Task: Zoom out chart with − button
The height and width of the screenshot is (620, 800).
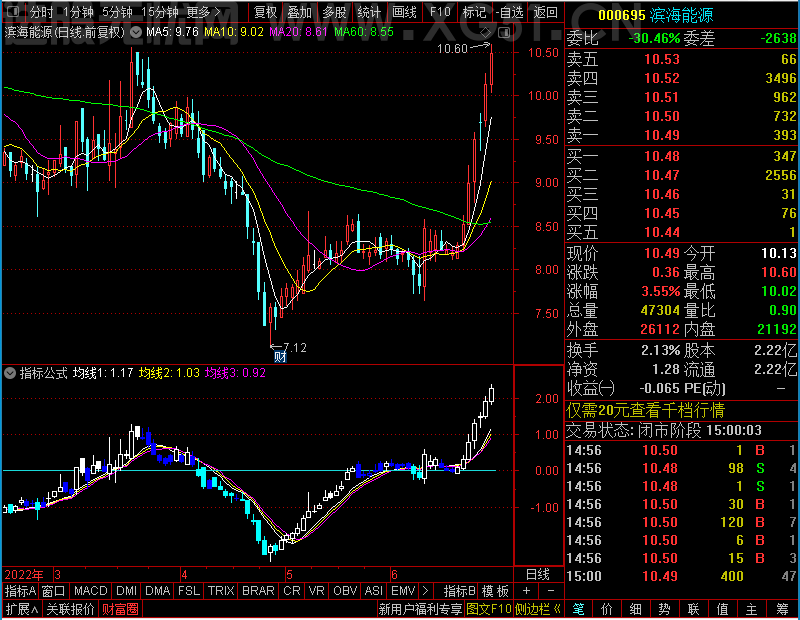Action: [x=551, y=591]
